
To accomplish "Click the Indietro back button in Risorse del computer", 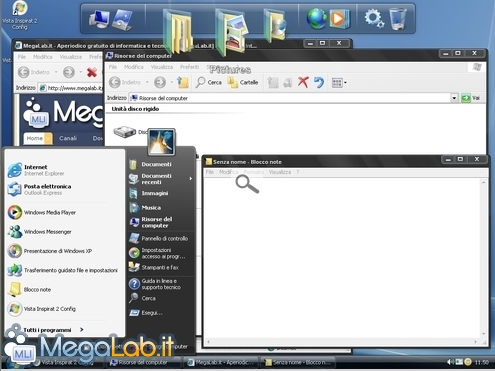I will coord(125,82).
